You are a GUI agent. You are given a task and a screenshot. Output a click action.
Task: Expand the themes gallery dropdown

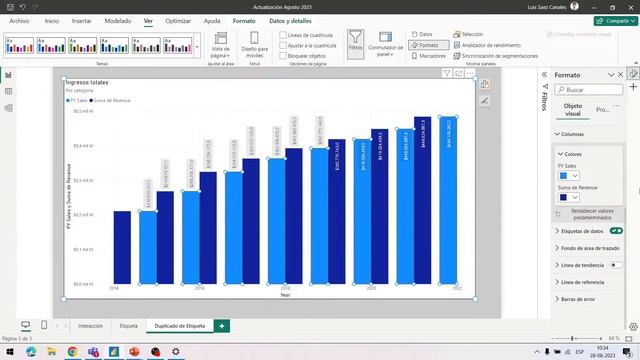197,47
